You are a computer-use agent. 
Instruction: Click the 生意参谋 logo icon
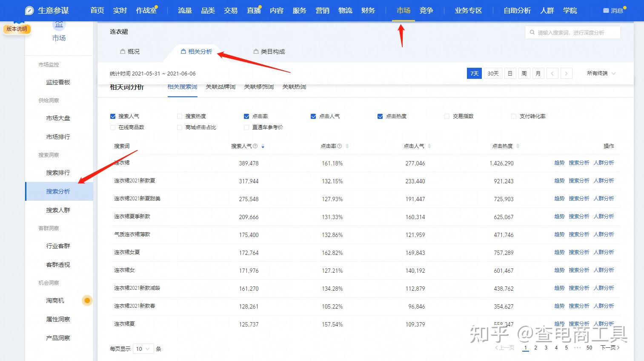(x=29, y=10)
